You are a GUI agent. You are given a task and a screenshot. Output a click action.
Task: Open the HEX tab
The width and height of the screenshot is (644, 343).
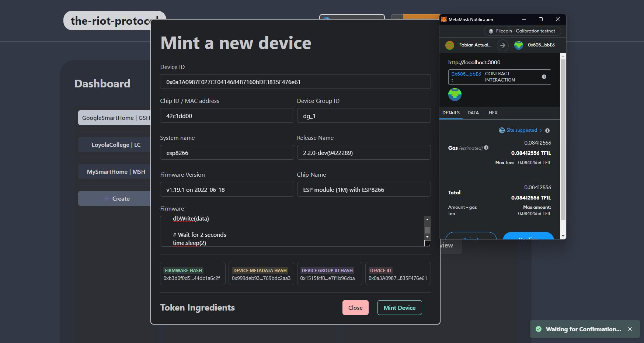point(493,113)
